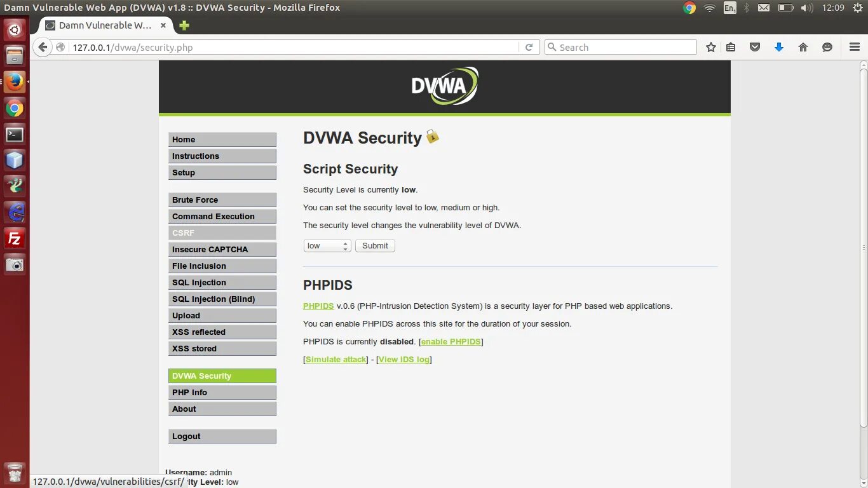Viewport: 868px width, 488px height.
Task: Click the Firefox icon in the dock
Action: [15, 82]
